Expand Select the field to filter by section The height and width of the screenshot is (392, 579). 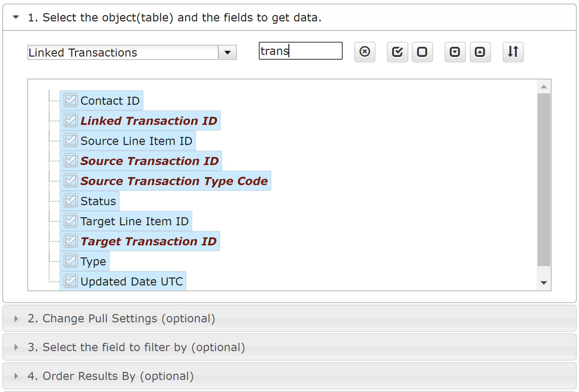[x=136, y=347]
